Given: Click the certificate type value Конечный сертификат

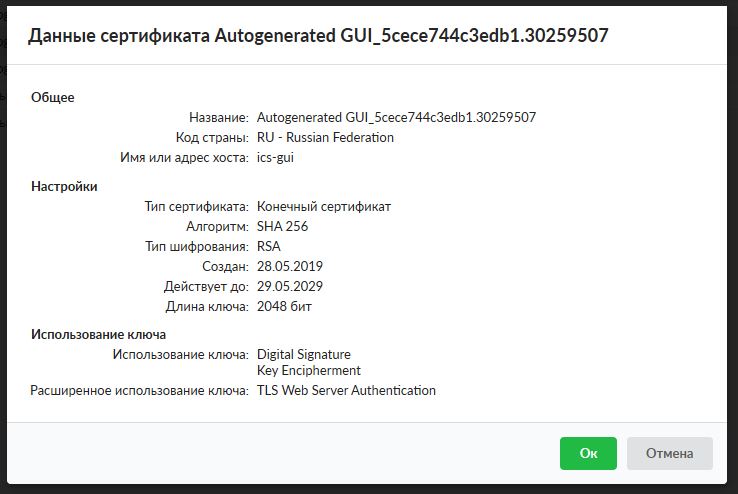Looking at the screenshot, I should (324, 206).
